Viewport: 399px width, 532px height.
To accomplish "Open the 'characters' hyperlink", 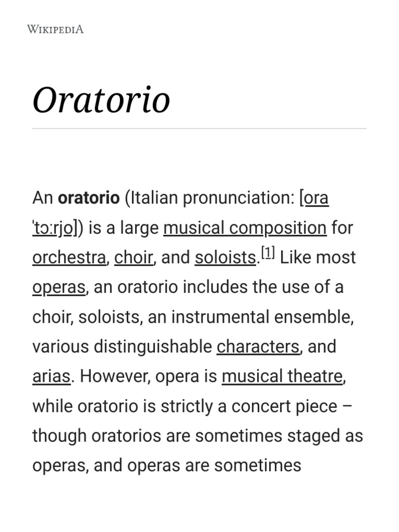I will click(258, 347).
